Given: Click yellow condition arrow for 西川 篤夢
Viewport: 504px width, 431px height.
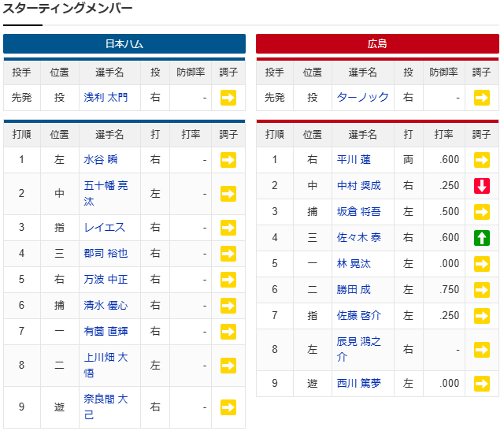Looking at the screenshot, I should coord(481,384).
